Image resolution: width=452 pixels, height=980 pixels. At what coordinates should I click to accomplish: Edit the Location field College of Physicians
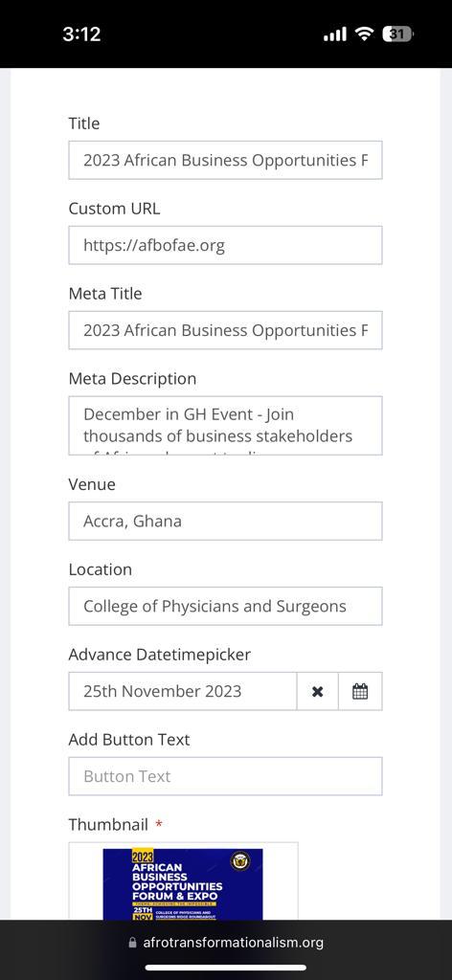point(225,606)
